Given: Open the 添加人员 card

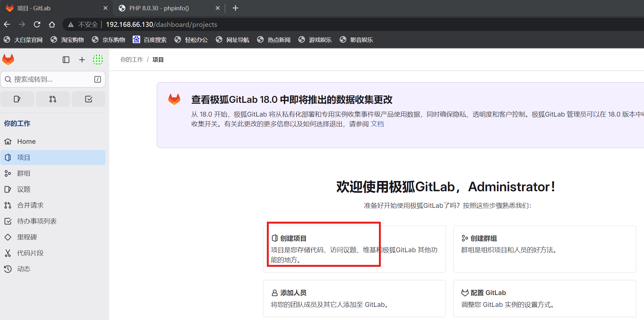Looking at the screenshot, I should pyautogui.click(x=355, y=298).
